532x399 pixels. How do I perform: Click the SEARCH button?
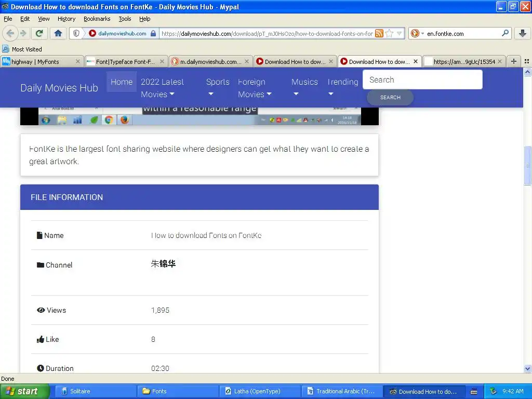click(390, 97)
